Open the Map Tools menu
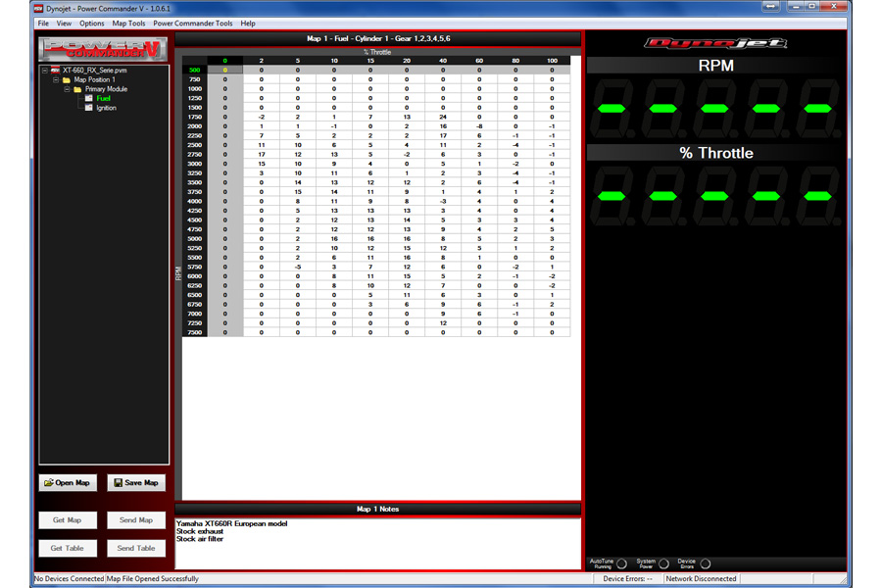882x588 pixels. (x=128, y=24)
